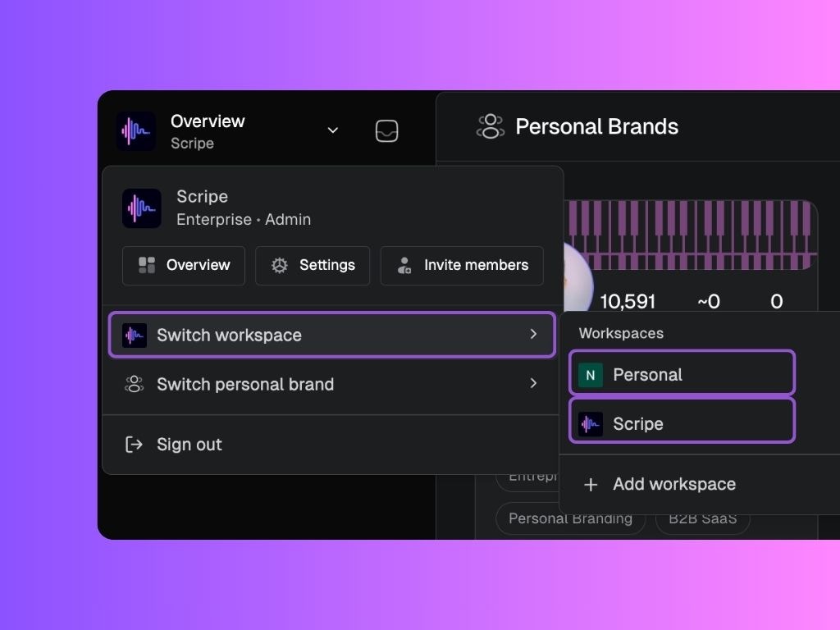The image size is (840, 630).
Task: Click the Scripe logo in the top header
Action: tap(136, 130)
